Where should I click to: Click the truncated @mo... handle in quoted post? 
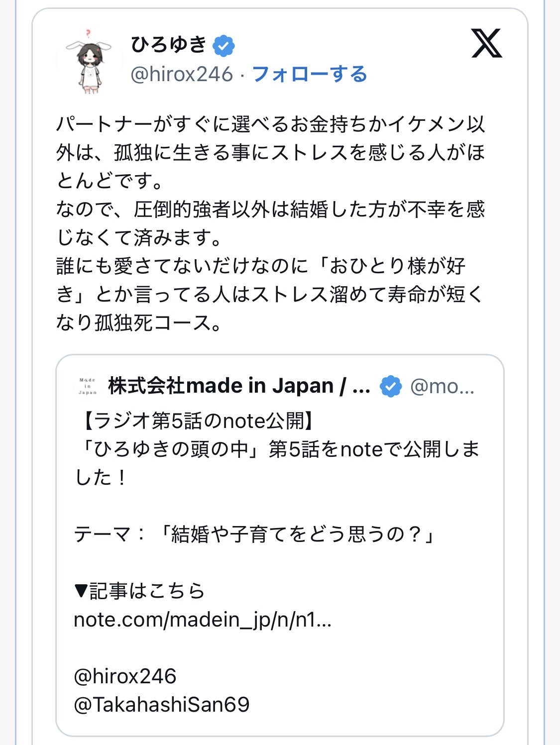[442, 386]
